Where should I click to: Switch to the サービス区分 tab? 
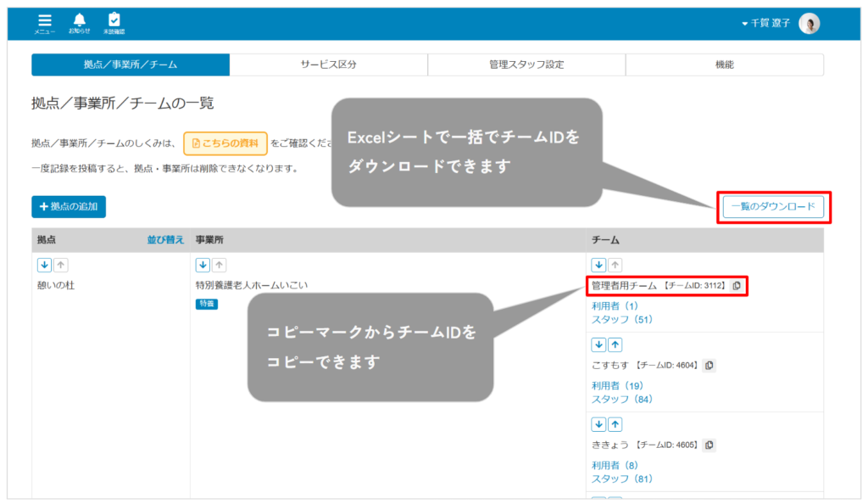[328, 63]
